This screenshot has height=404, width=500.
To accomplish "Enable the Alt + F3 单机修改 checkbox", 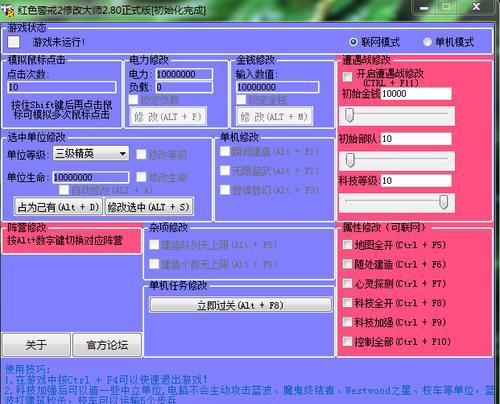I will pyautogui.click(x=225, y=190).
